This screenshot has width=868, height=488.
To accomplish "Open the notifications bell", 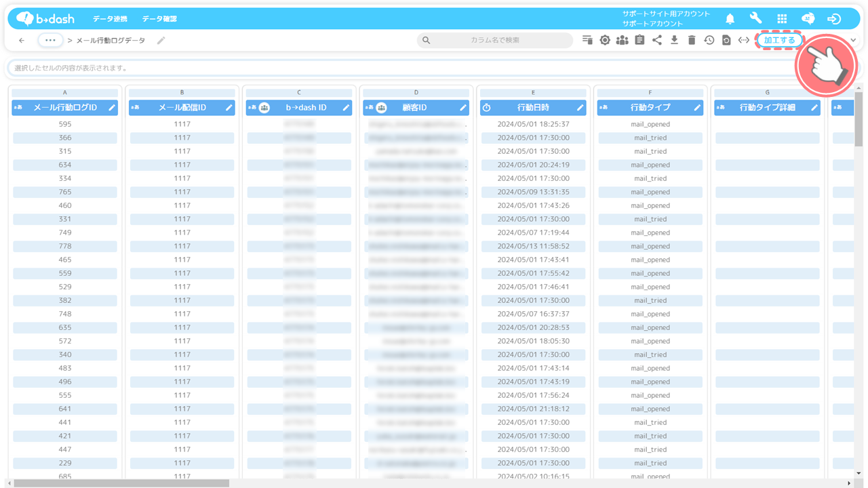I will click(730, 19).
